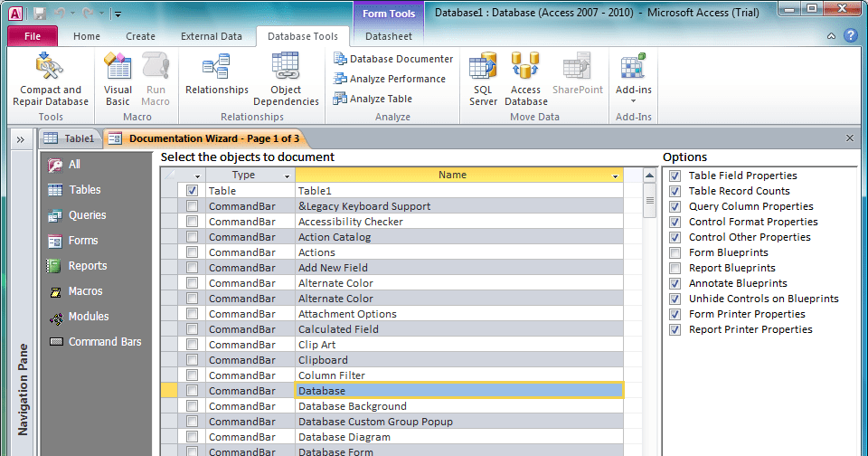Customize Quick Access Toolbar dropdown
The width and height of the screenshot is (868, 456).
coord(118,14)
